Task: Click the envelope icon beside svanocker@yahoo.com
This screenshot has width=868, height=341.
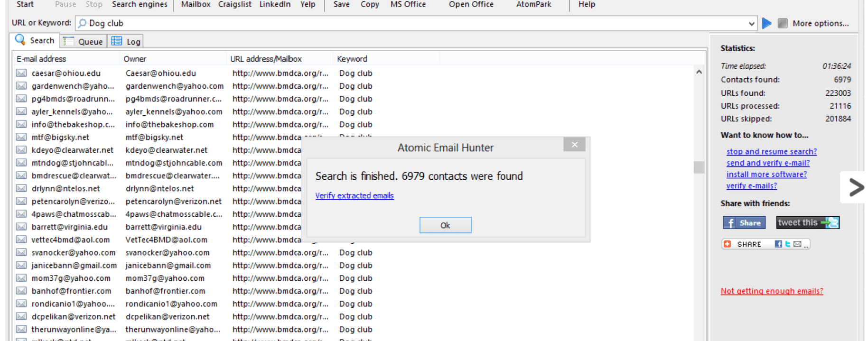Action: tap(21, 252)
